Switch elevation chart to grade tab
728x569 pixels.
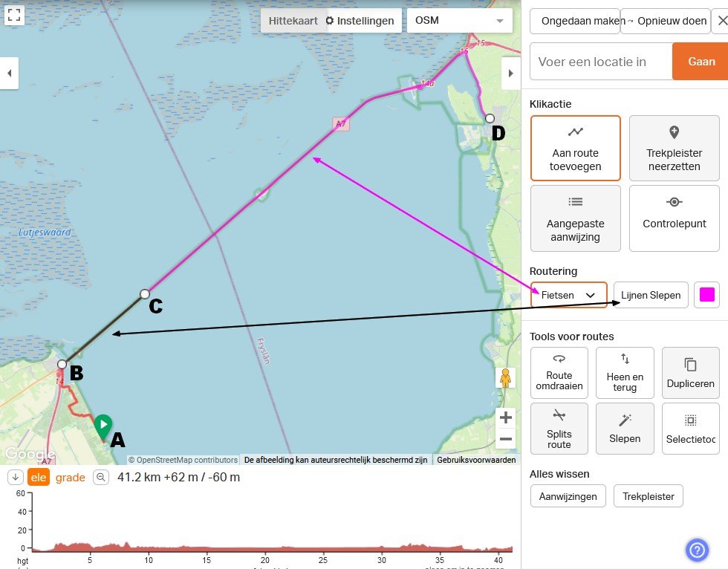(x=71, y=477)
